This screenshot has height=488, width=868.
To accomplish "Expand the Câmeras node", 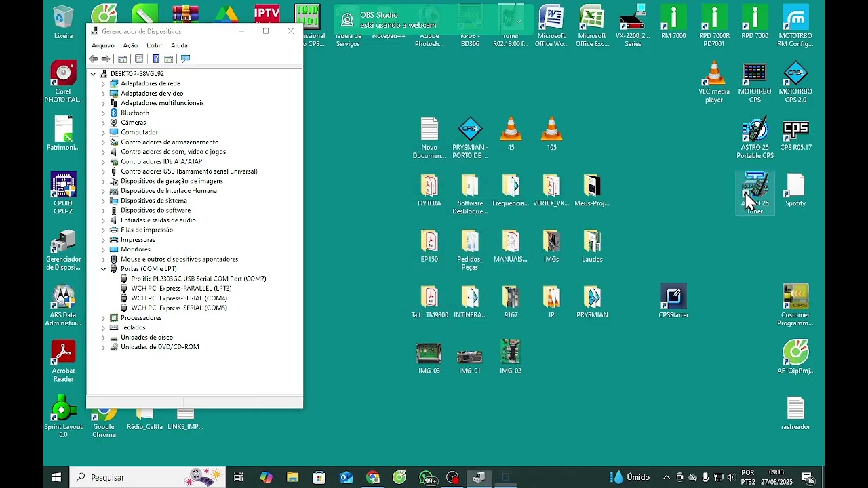I will (x=104, y=123).
